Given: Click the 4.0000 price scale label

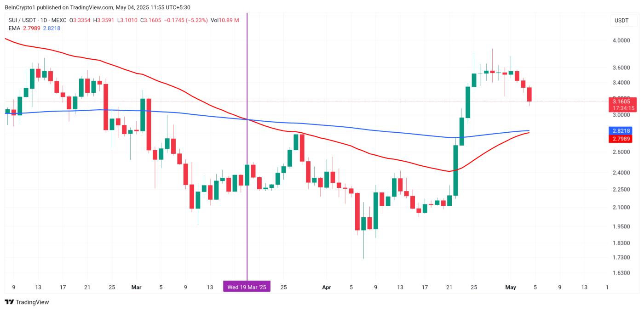Looking at the screenshot, I should (x=621, y=40).
